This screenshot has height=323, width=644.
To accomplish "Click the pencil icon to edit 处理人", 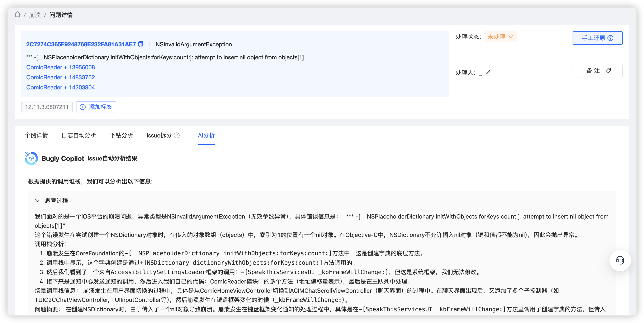I will click(x=488, y=73).
